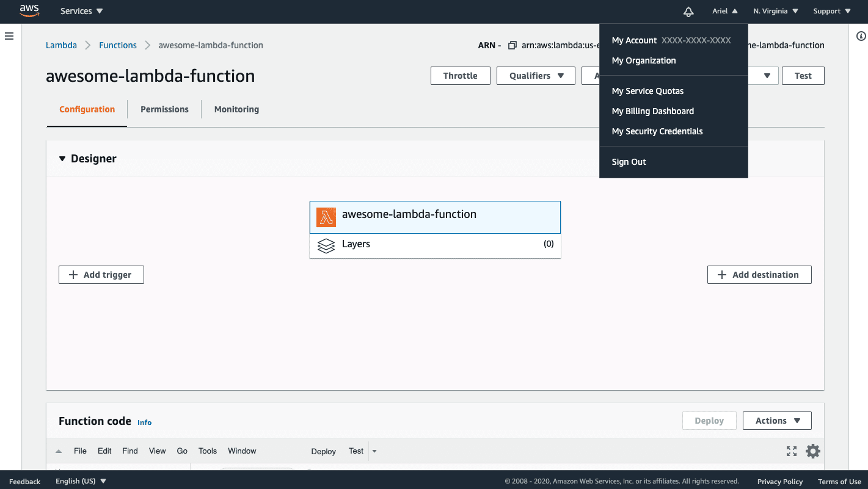Go to Lambda breadcrumb link
Screen dimensions: 868x489
[61, 45]
